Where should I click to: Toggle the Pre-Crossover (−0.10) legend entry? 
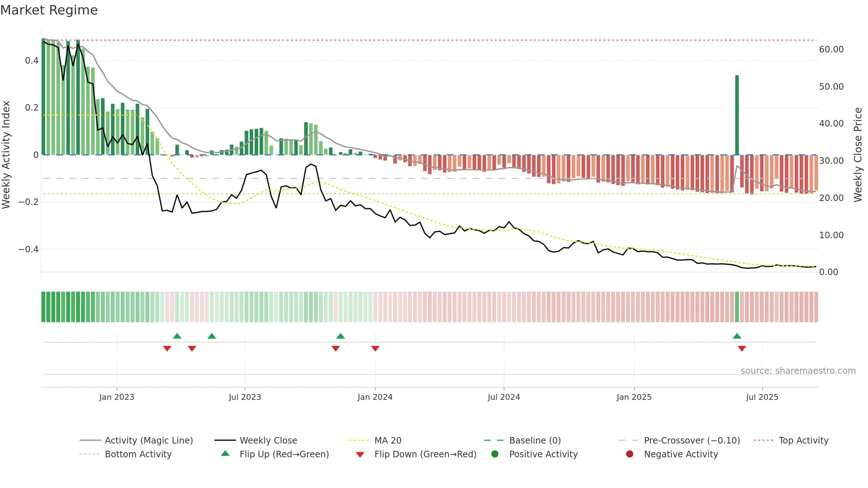(x=679, y=440)
